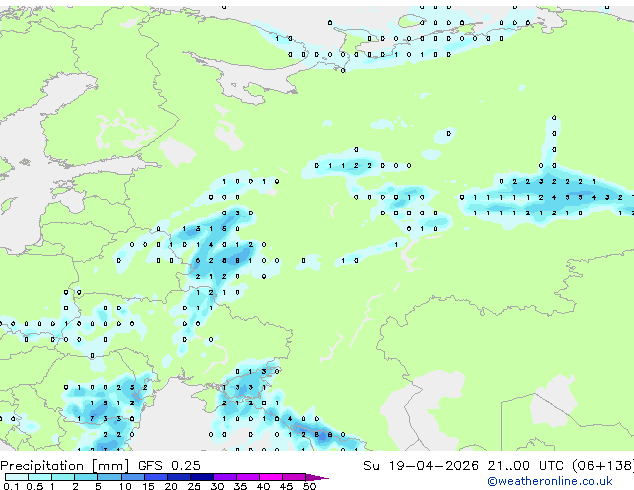Click the '50' legend scale value

pyautogui.click(x=309, y=486)
